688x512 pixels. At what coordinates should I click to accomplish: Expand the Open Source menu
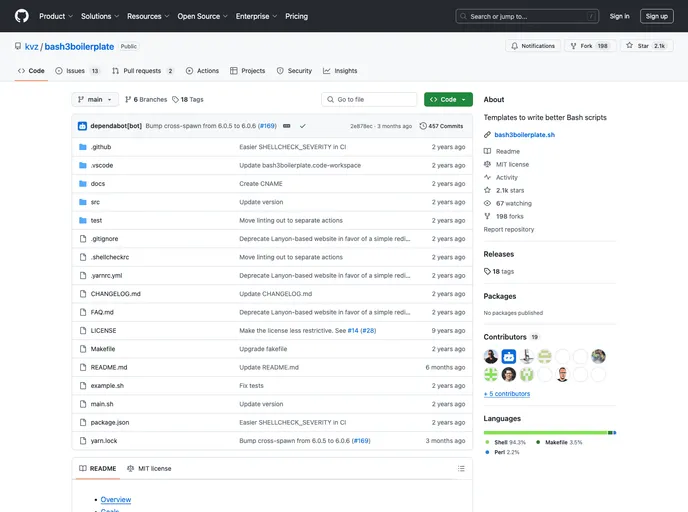202,16
